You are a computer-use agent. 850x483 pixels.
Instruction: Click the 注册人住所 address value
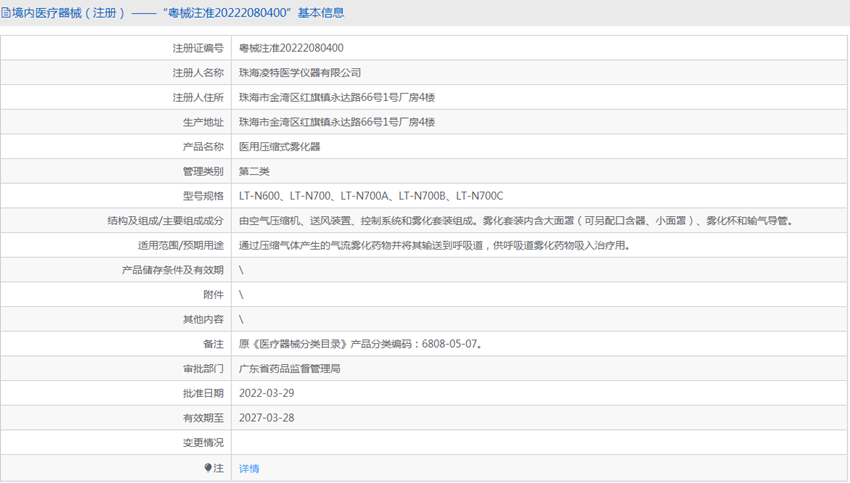(337, 98)
